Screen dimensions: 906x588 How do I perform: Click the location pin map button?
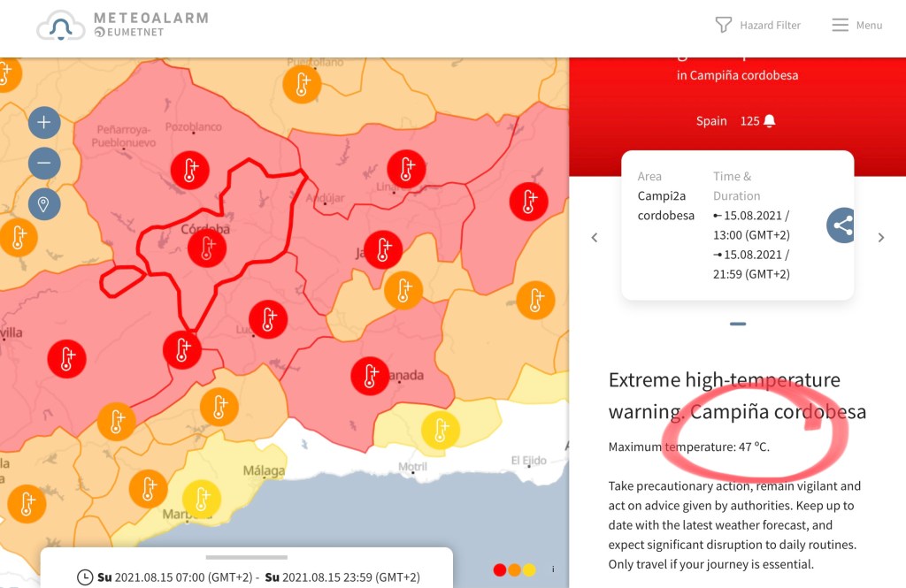tap(44, 204)
